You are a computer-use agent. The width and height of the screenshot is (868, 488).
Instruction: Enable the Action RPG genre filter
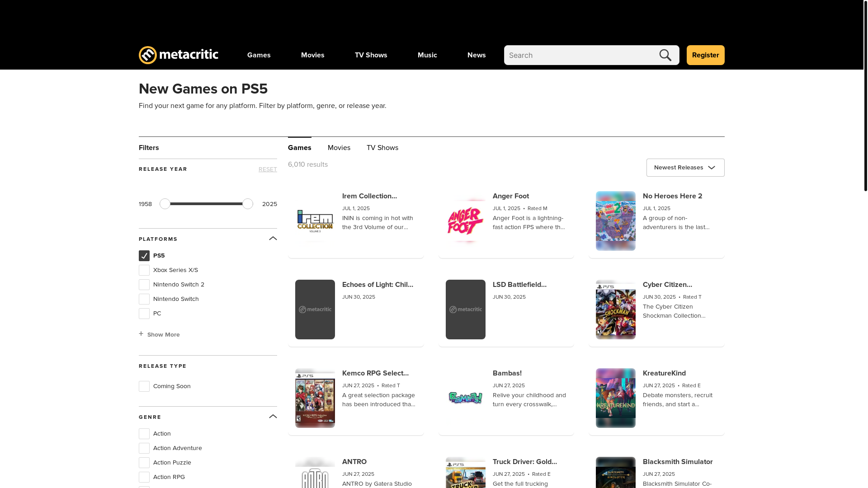point(144,477)
